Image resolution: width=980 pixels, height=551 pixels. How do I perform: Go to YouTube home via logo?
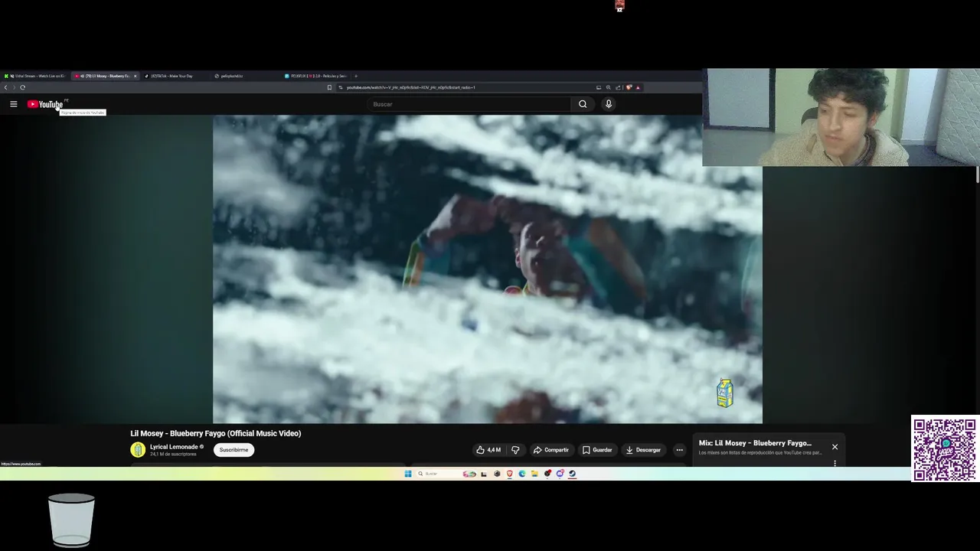click(x=46, y=104)
